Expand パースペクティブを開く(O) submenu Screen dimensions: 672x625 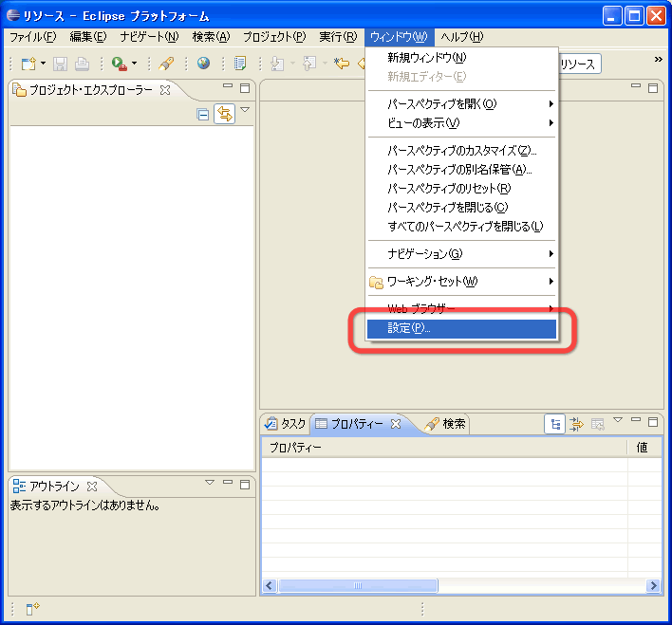[x=462, y=104]
